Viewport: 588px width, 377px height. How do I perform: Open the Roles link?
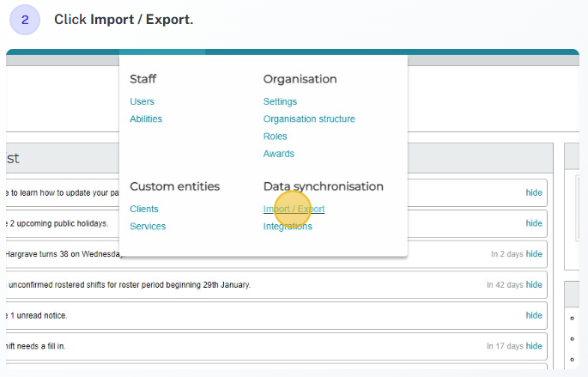[x=275, y=137]
